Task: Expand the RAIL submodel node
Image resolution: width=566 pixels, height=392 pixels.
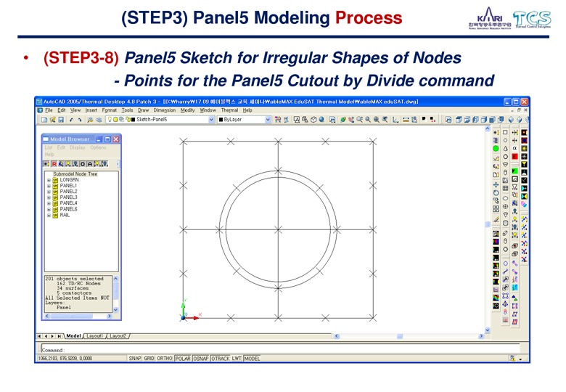Action: pyautogui.click(x=49, y=216)
